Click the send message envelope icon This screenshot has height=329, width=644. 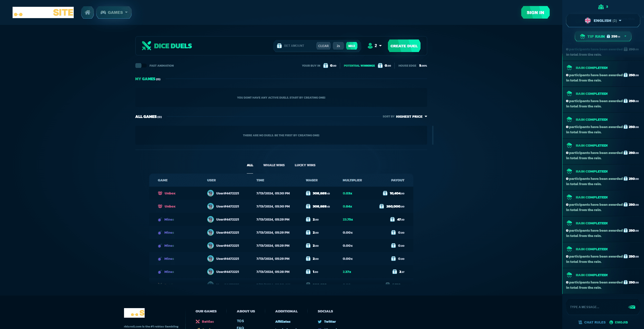(x=632, y=307)
